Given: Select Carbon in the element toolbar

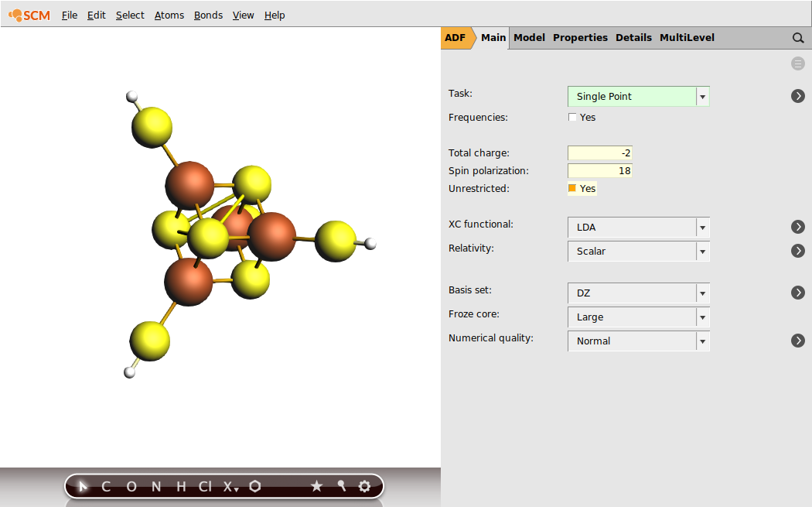Looking at the screenshot, I should click(106, 486).
